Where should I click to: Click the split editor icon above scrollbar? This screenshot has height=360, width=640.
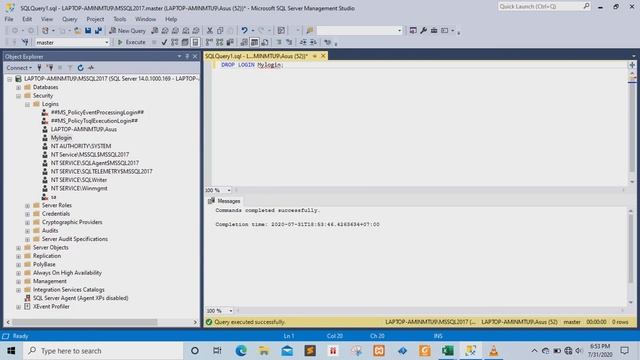[632, 65]
